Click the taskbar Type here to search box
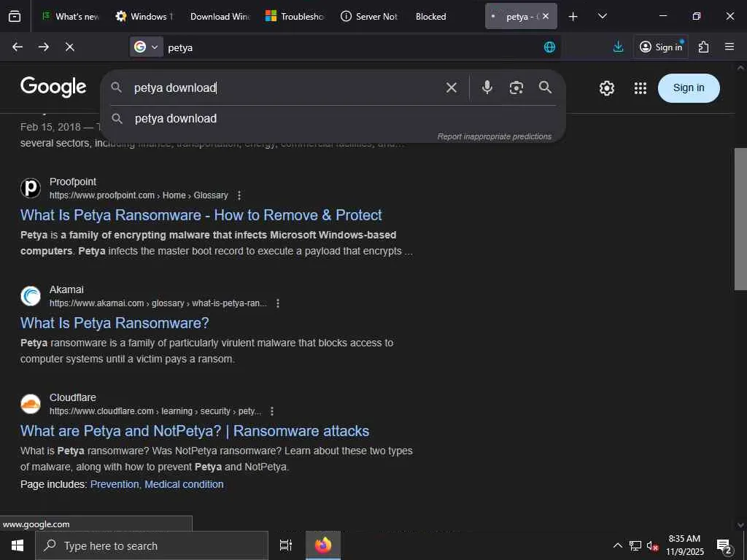The image size is (747, 560). click(x=152, y=545)
